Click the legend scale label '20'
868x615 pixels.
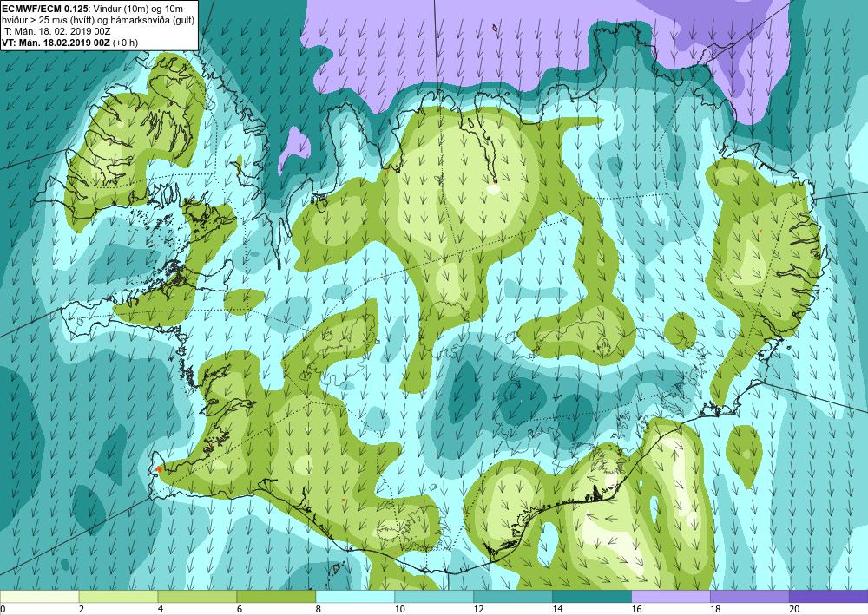[x=794, y=609]
